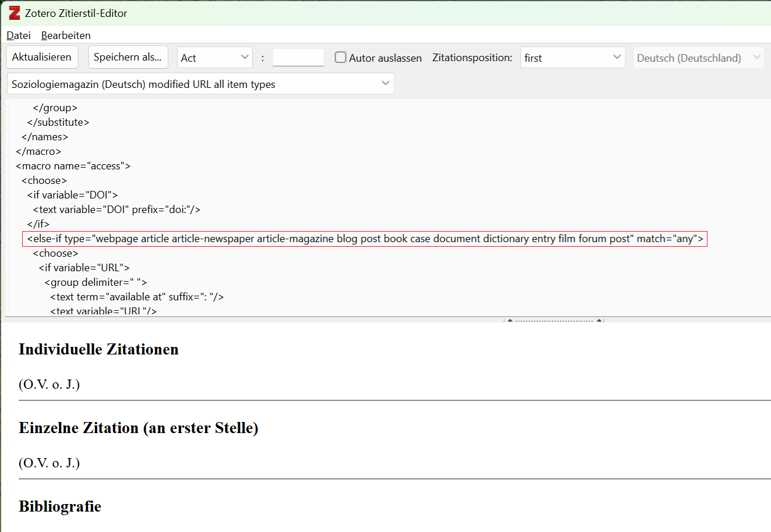Click the text term="available at" line

click(137, 297)
